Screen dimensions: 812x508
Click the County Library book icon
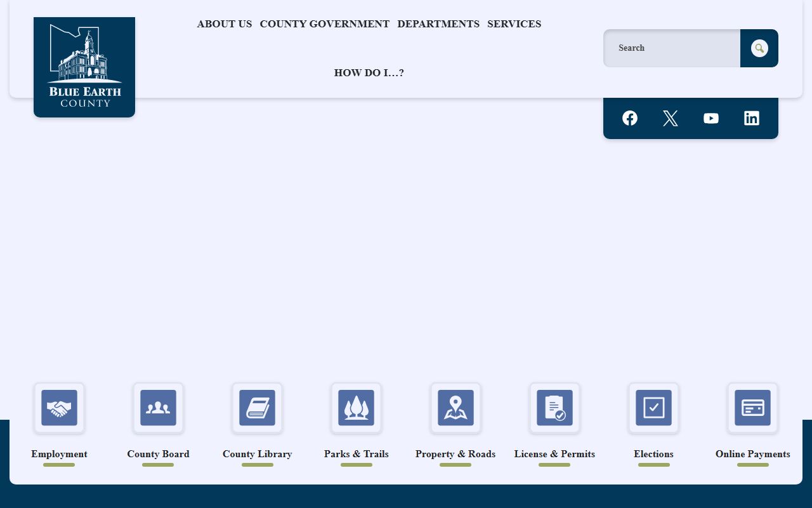pyautogui.click(x=257, y=408)
